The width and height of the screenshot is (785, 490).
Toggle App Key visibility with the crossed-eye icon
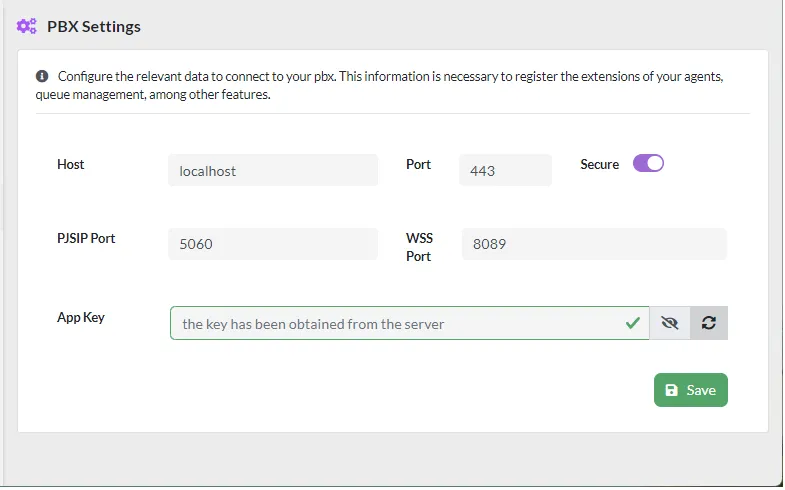669,323
